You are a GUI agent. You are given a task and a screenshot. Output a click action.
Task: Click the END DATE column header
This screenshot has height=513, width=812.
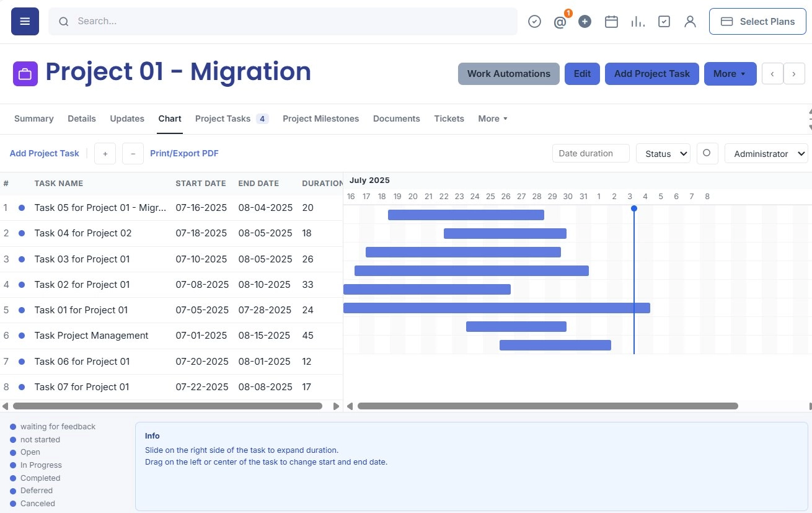point(258,184)
